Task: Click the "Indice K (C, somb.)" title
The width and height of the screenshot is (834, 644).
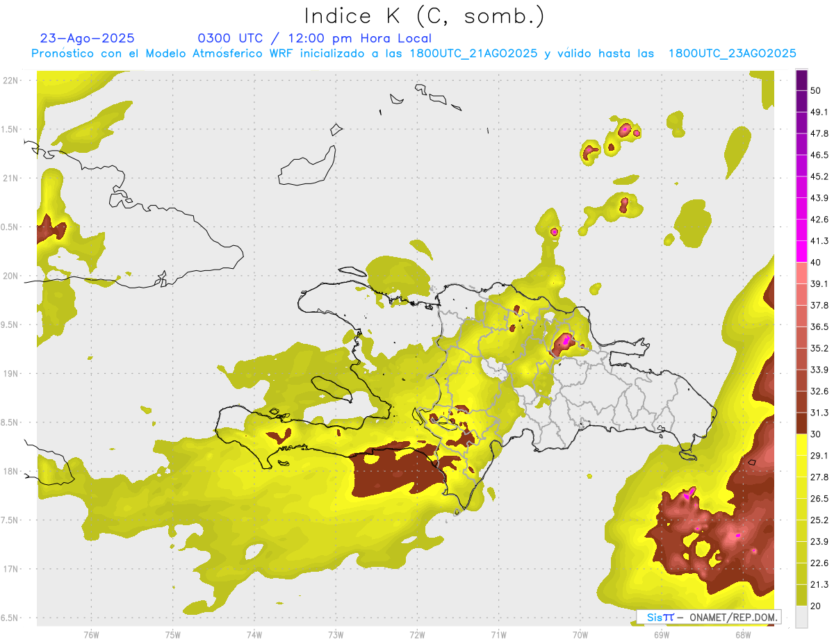Action: [x=424, y=16]
